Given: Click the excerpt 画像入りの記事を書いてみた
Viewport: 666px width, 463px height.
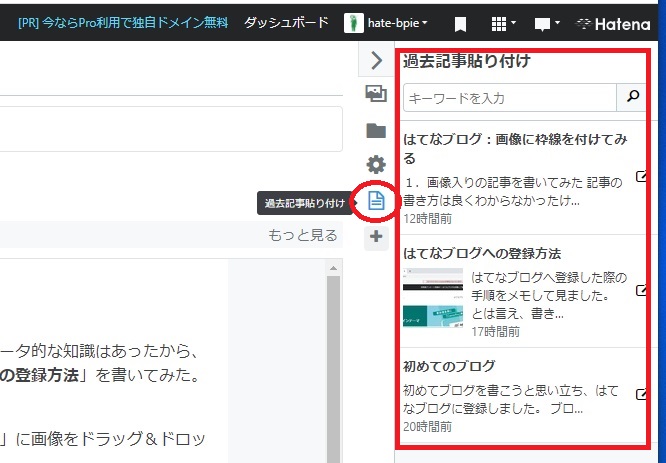Looking at the screenshot, I should 512,191.
